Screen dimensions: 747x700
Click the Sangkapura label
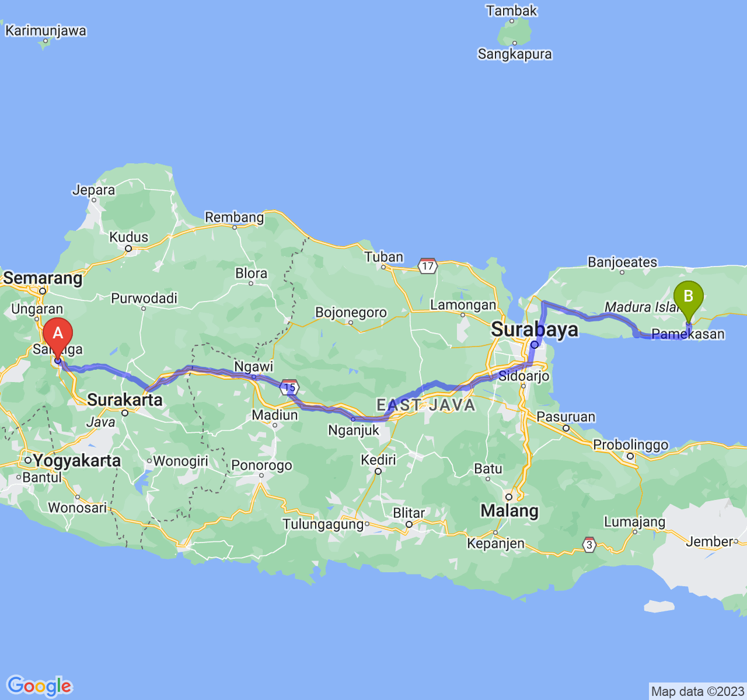tap(515, 54)
